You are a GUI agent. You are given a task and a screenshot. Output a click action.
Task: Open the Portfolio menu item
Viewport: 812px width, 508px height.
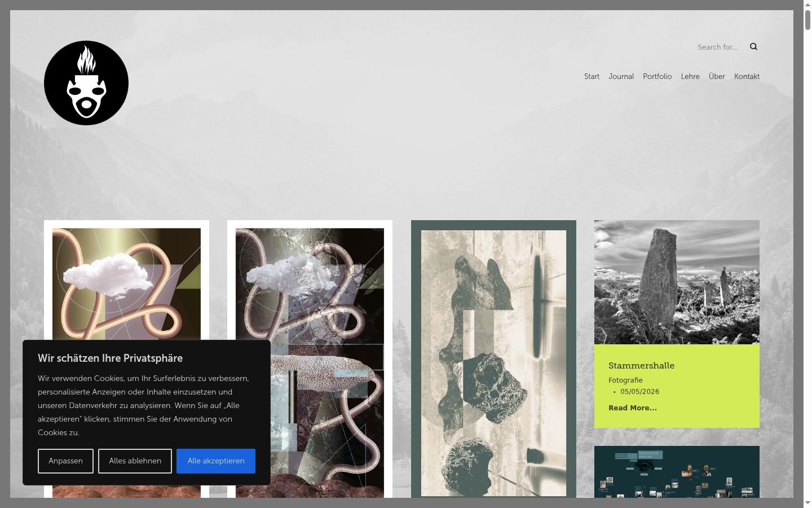[657, 77]
